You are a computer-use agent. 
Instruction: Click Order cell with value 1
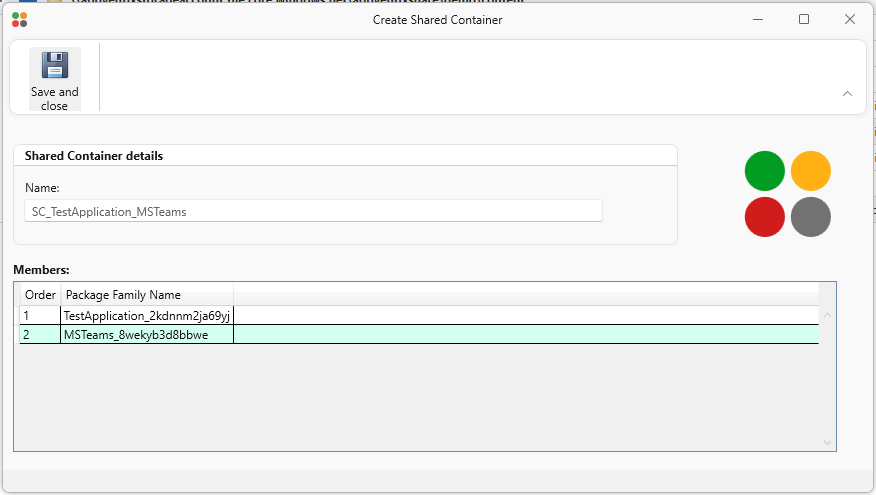click(x=40, y=315)
